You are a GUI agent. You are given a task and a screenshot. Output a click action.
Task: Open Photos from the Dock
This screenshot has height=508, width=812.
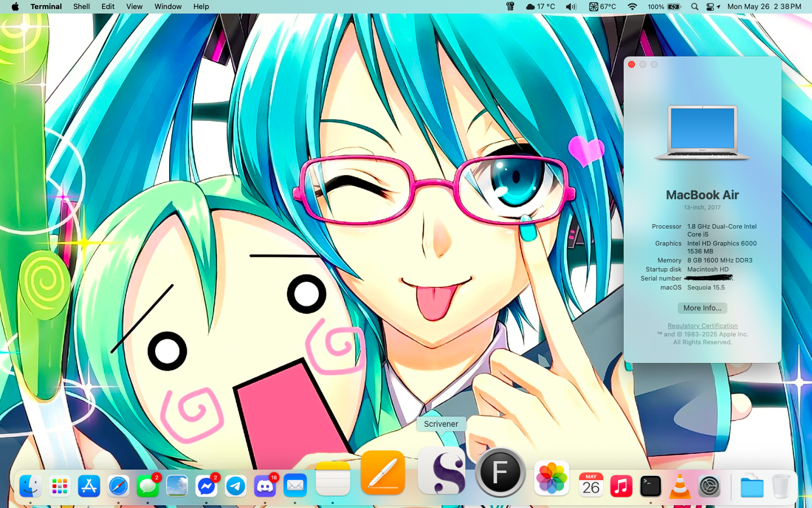(x=552, y=478)
